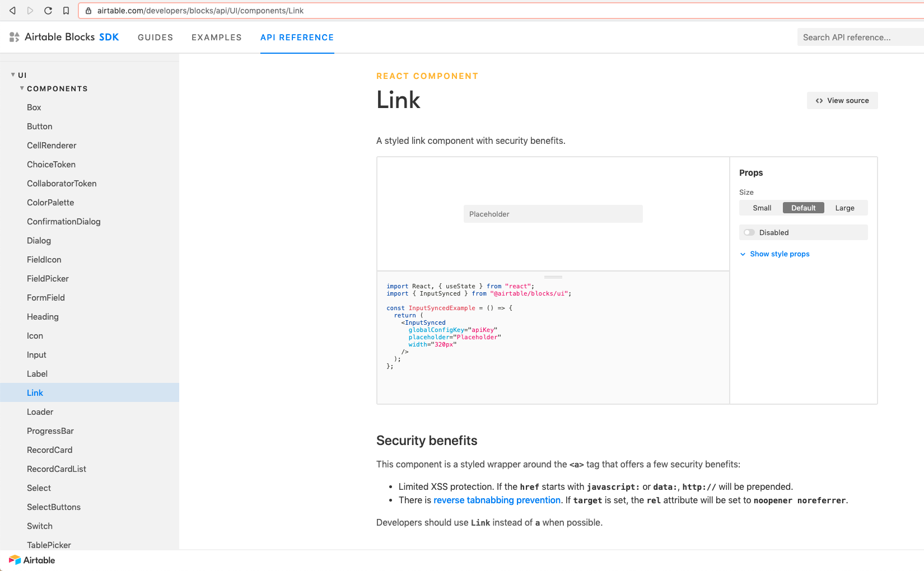Navigate to Input component

pos(36,355)
